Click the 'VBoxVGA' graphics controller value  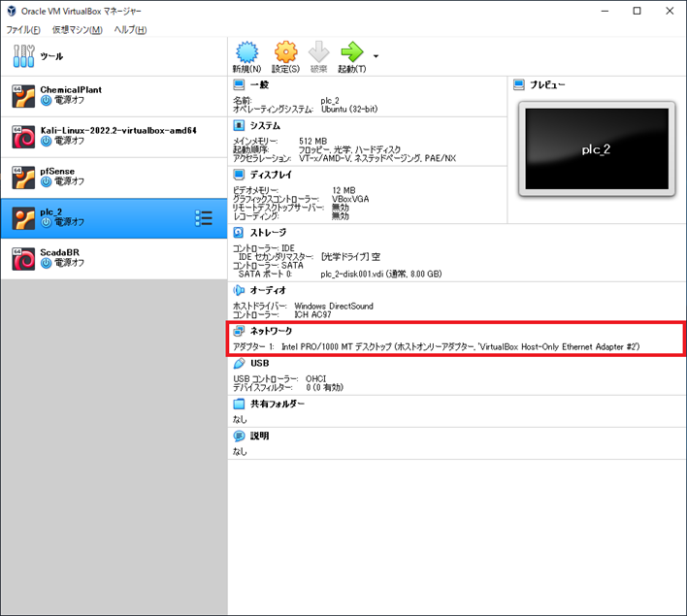click(x=350, y=199)
